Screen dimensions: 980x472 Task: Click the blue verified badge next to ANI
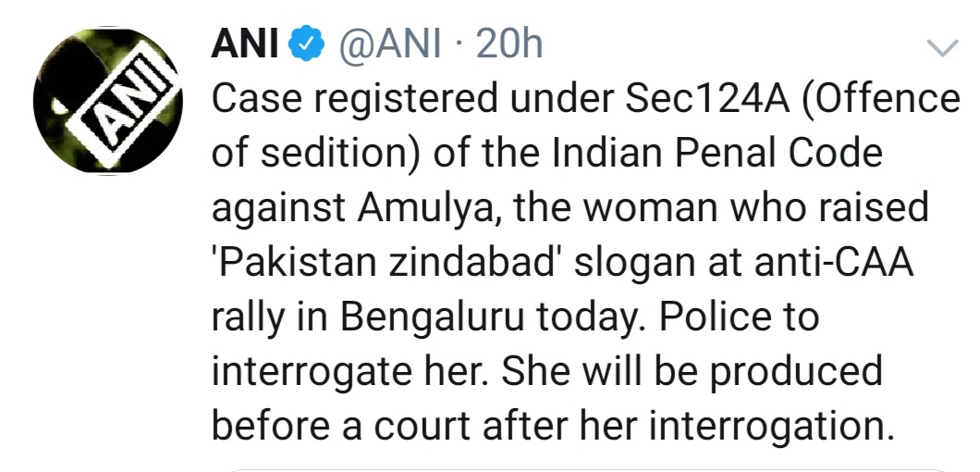306,45
